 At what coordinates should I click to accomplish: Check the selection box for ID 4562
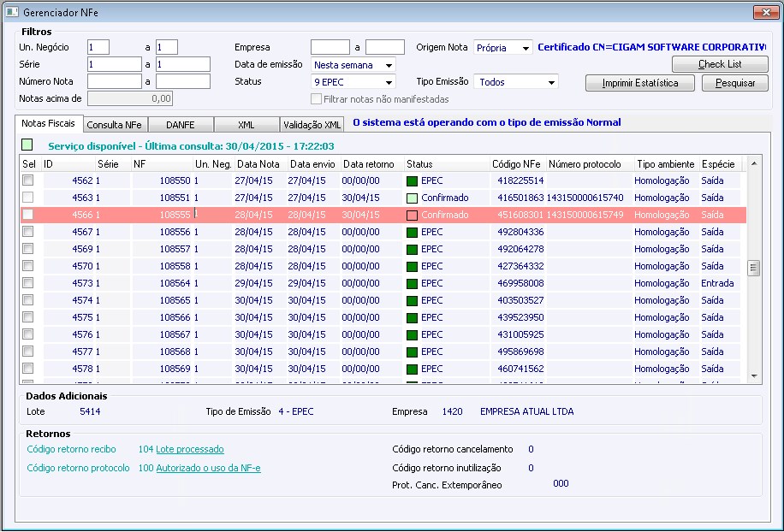(28, 180)
